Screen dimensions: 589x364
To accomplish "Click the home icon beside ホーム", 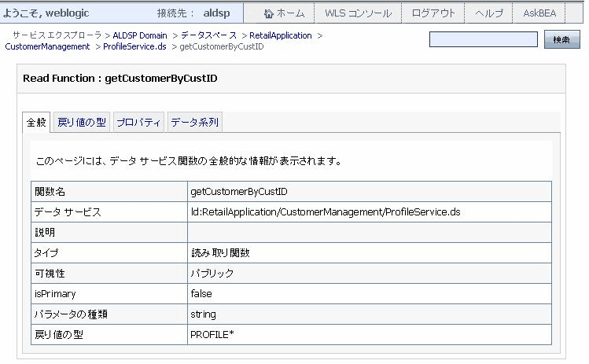I will pyautogui.click(x=269, y=13).
